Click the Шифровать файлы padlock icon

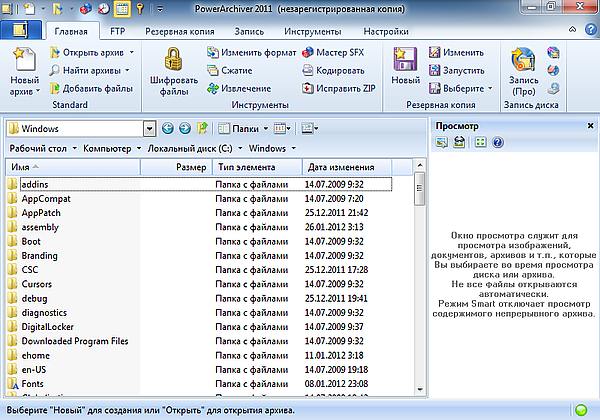click(174, 59)
